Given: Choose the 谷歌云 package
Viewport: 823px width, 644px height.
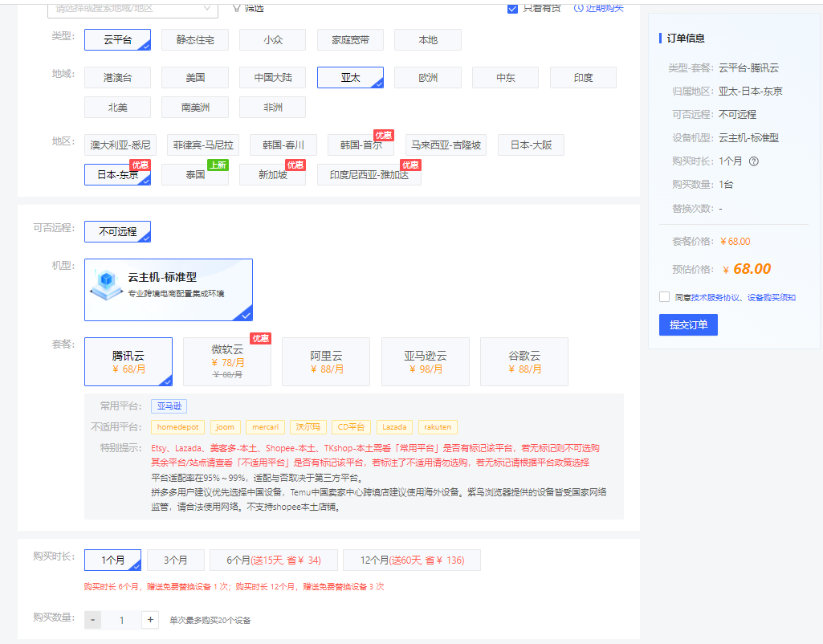Looking at the screenshot, I should click(x=524, y=361).
